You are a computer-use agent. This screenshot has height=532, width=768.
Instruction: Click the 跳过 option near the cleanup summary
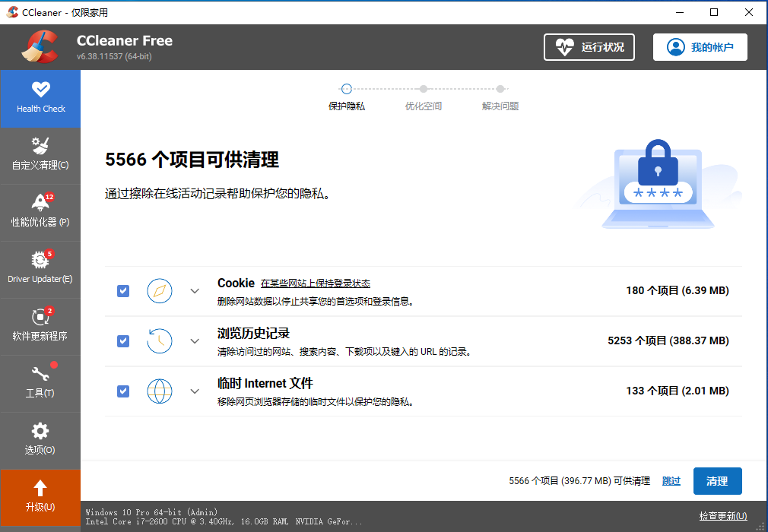[x=671, y=480]
